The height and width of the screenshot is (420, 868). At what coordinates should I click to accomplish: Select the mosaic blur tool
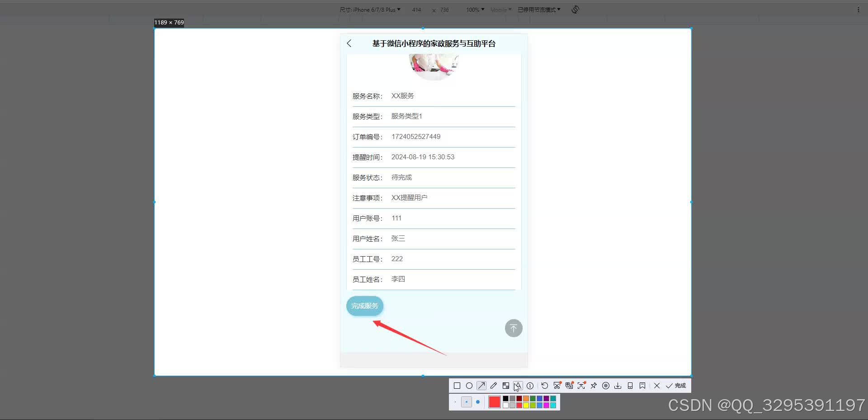pyautogui.click(x=506, y=386)
